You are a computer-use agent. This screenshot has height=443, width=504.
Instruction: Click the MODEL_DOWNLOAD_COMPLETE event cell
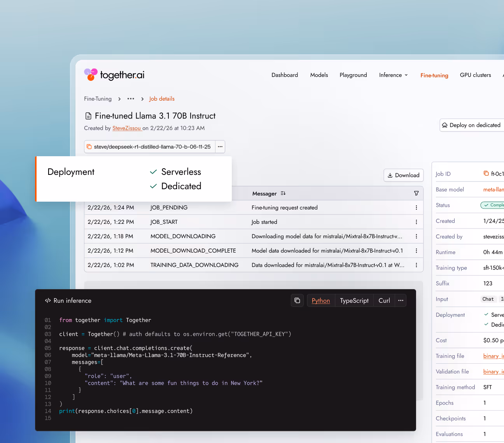tap(193, 251)
